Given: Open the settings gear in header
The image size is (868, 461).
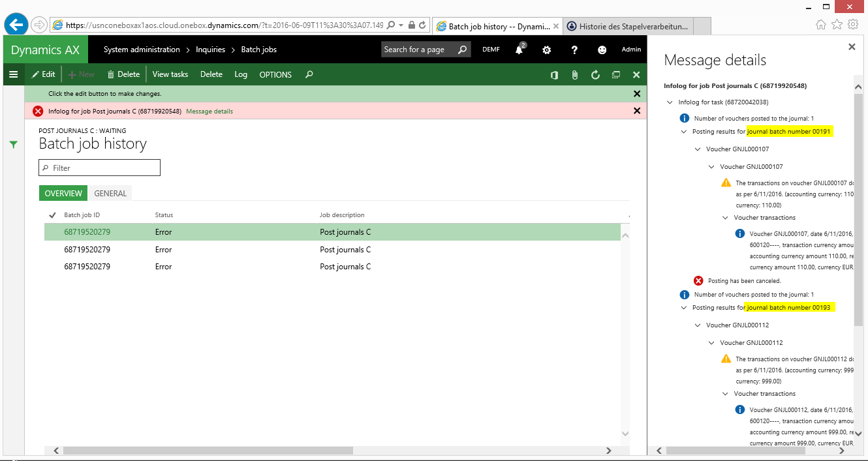Looking at the screenshot, I should [547, 50].
